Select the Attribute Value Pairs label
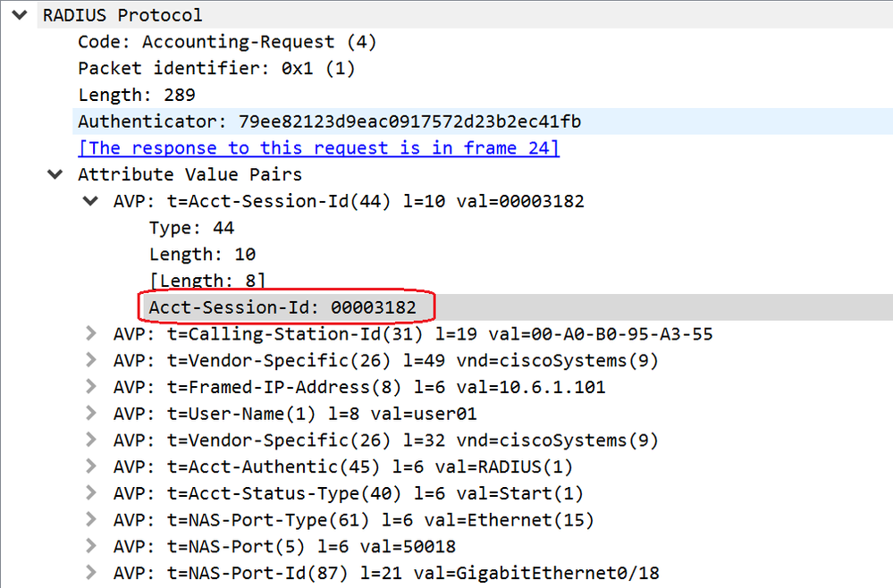This screenshot has width=893, height=588. tap(190, 174)
